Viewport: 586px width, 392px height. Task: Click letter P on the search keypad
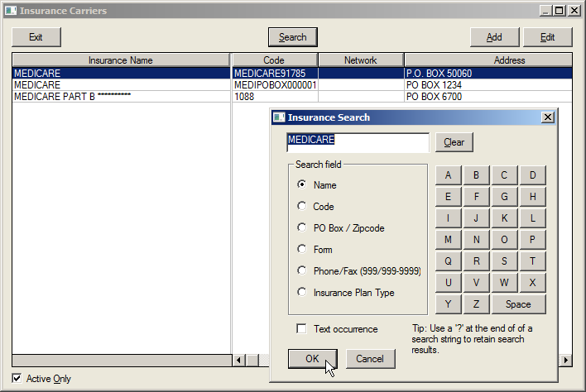[x=532, y=240]
